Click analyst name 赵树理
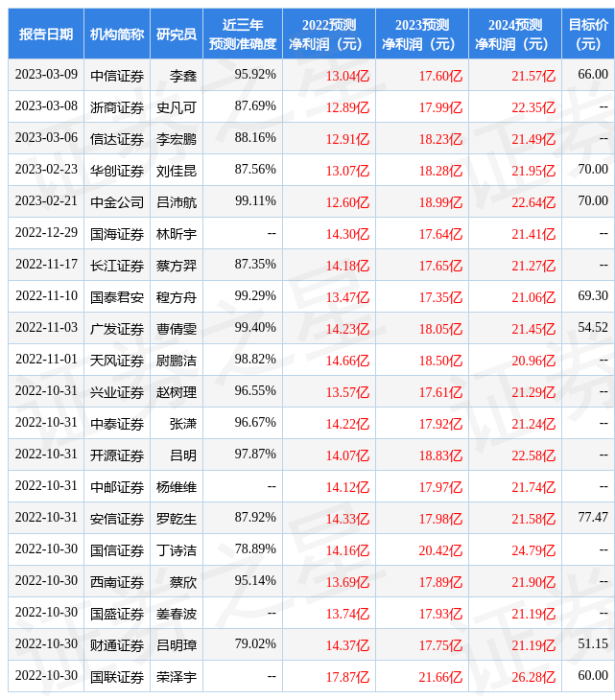The image size is (615, 700). [x=177, y=392]
